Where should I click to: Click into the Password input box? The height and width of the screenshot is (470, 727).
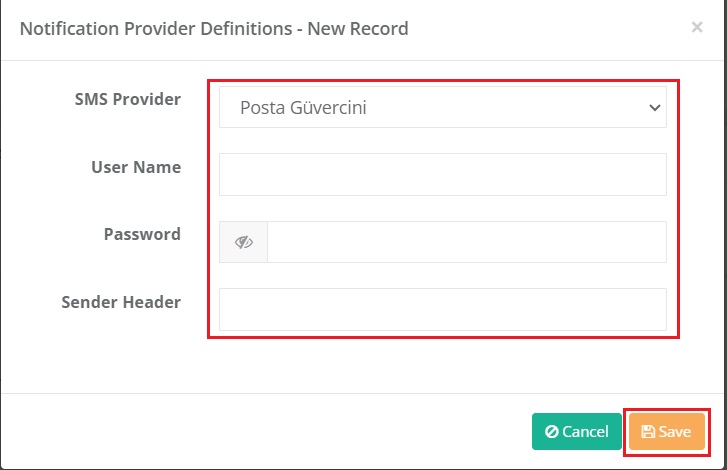(x=466, y=242)
